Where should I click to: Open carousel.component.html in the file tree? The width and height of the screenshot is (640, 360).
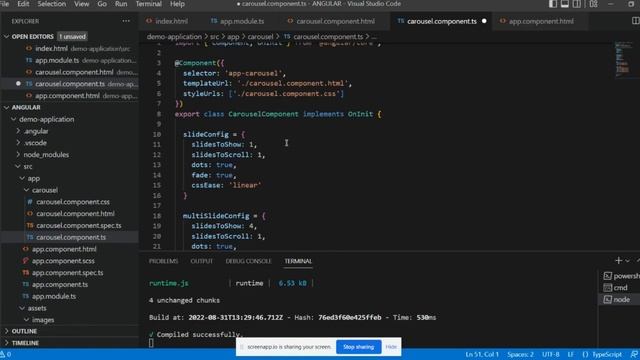pyautogui.click(x=75, y=213)
